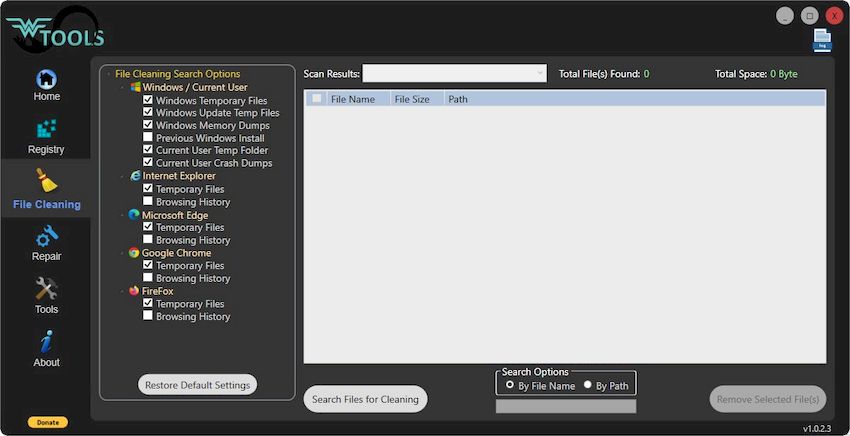Viewport: 850px width, 436px height.
Task: Select By Path radio button
Action: pyautogui.click(x=588, y=385)
